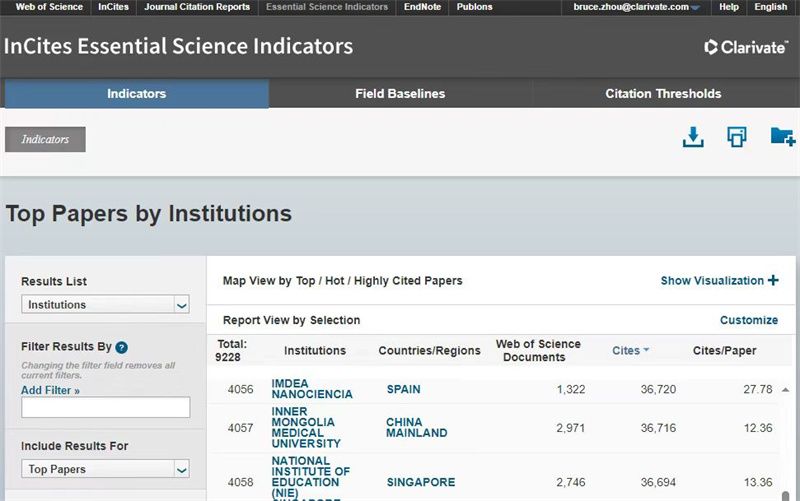Click the download results icon
Viewport: 800px width, 501px height.
click(x=693, y=137)
